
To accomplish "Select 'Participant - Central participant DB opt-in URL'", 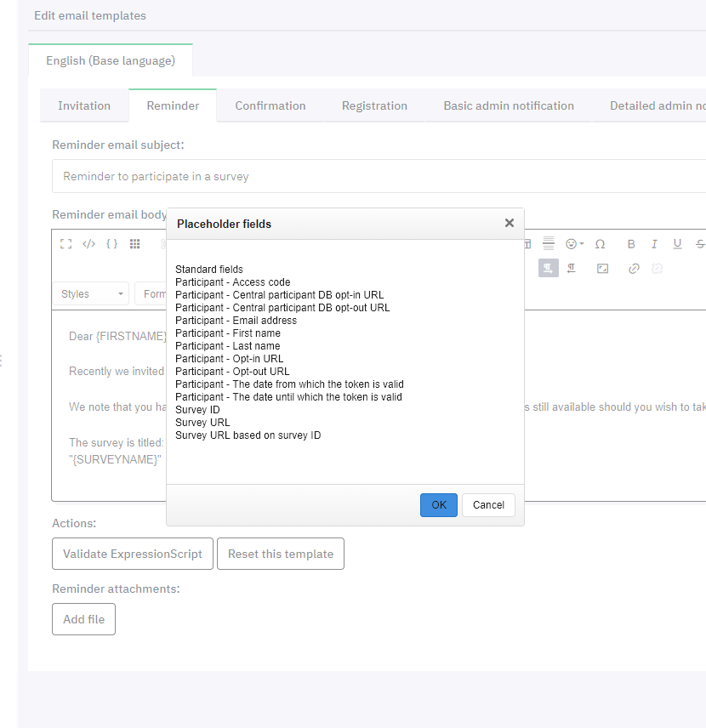I will pos(280,295).
